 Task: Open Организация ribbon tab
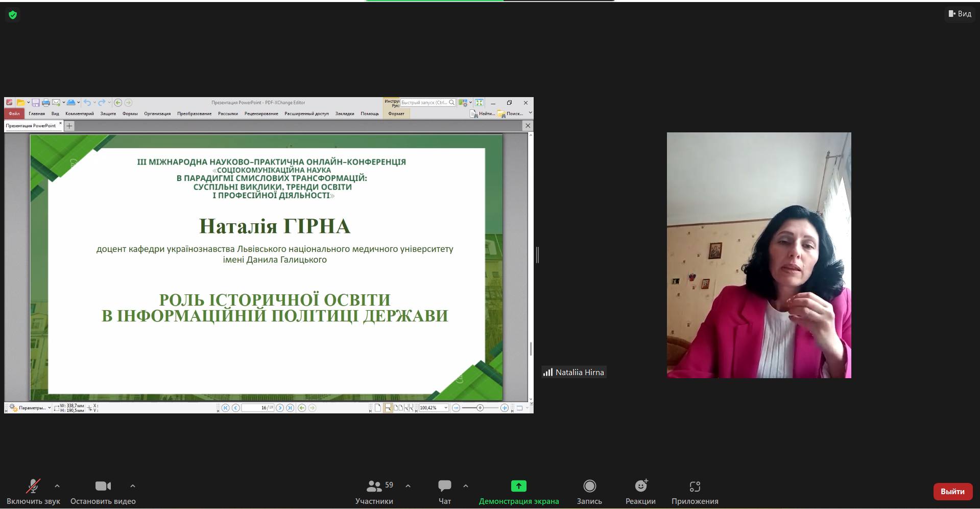tap(157, 113)
